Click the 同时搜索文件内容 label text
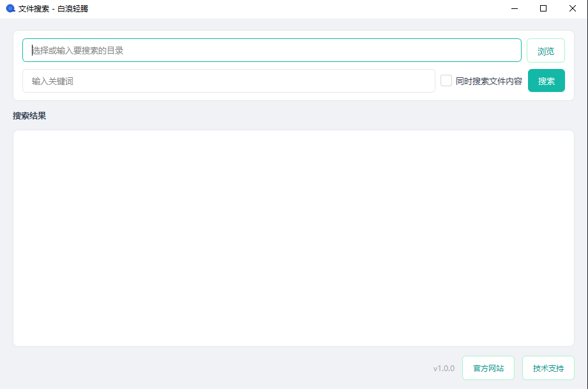 (488, 81)
